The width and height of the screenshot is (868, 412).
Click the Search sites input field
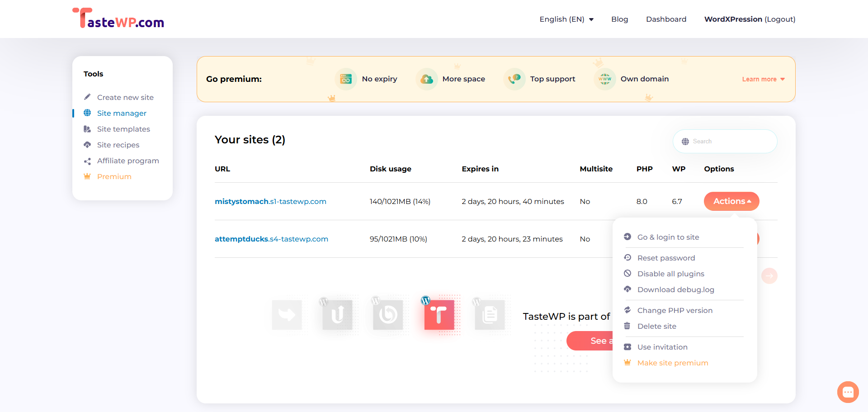point(725,142)
